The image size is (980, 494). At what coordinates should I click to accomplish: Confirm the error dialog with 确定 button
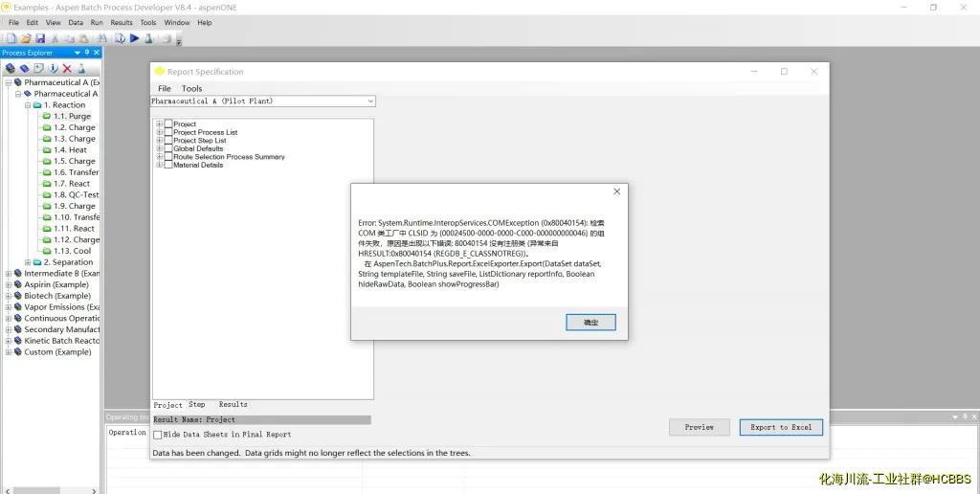(590, 322)
